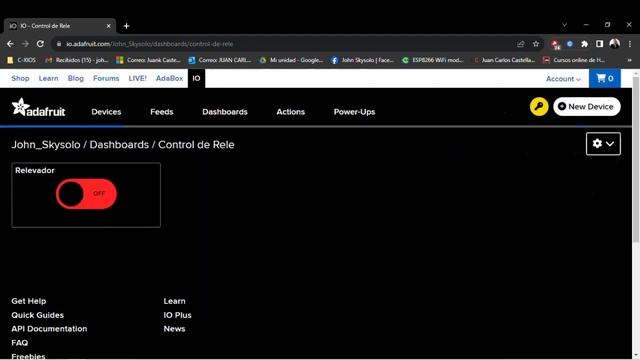Open the Learn footer link

coord(174,301)
